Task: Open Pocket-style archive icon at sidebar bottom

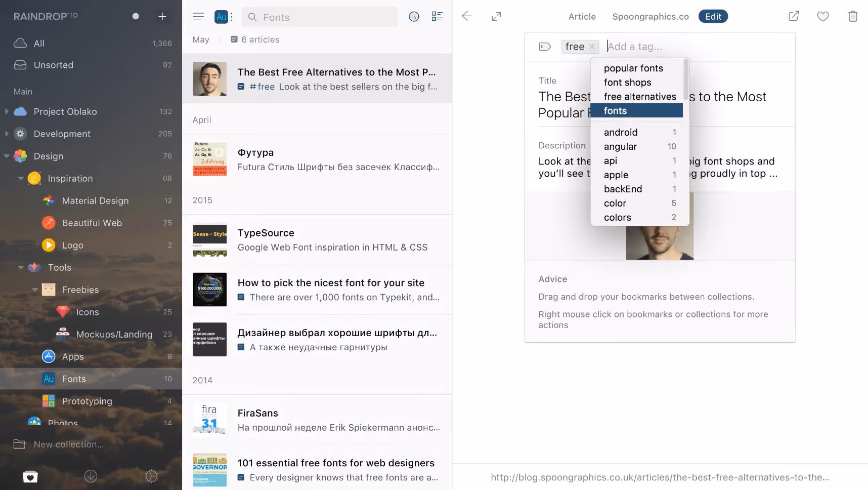Action: click(x=30, y=476)
